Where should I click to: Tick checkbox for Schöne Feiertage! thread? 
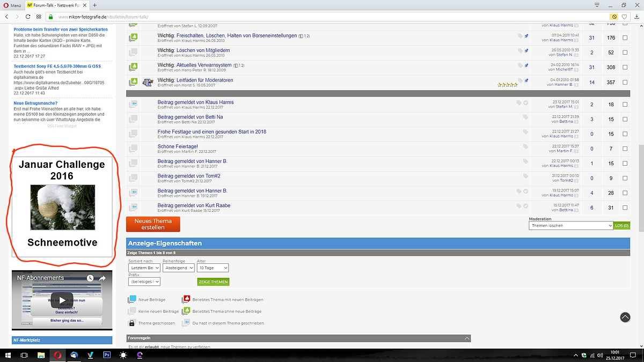pyautogui.click(x=625, y=149)
